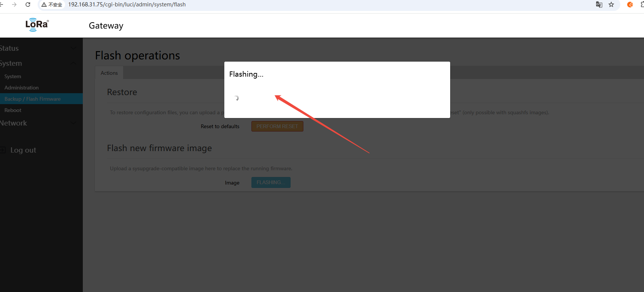Click the LoRa logo
Image resolution: width=644 pixels, height=292 pixels.
37,25
